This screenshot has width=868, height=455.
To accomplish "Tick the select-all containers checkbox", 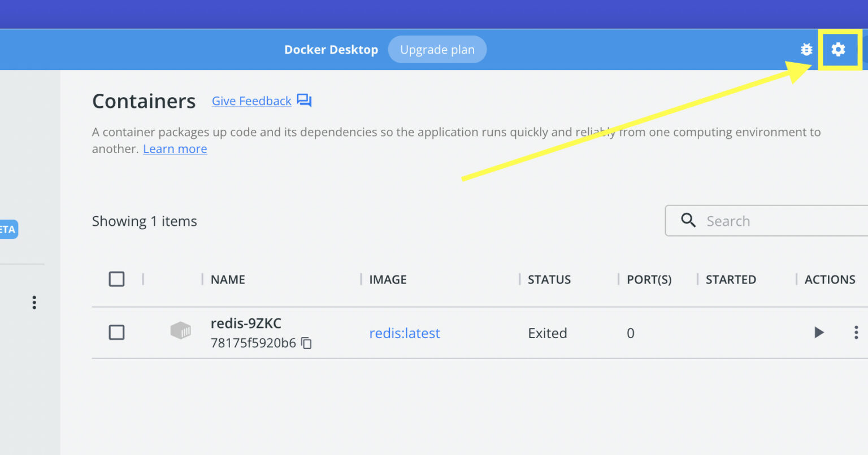I will pyautogui.click(x=116, y=279).
